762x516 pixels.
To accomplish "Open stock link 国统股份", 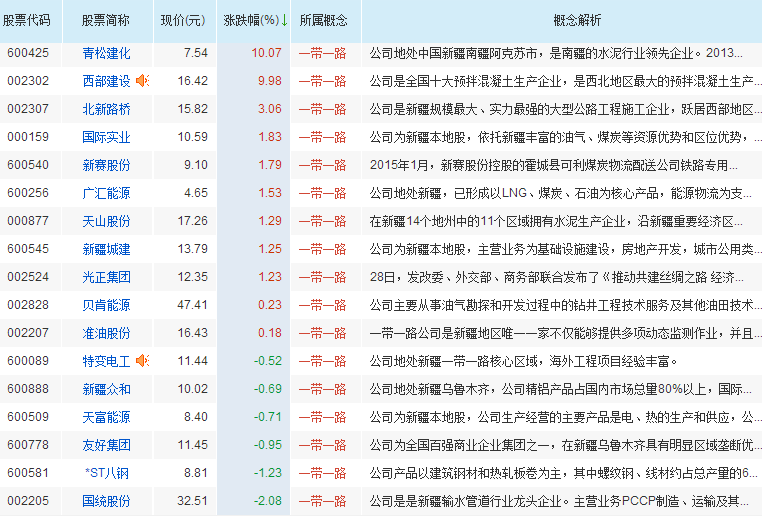I will click(x=106, y=501).
